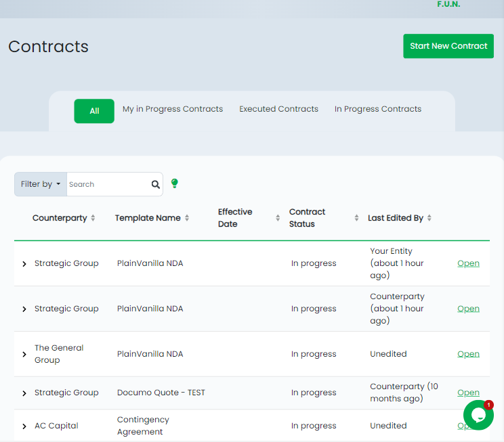Open the Filter by dropdown
This screenshot has height=442, width=504.
[x=41, y=184]
